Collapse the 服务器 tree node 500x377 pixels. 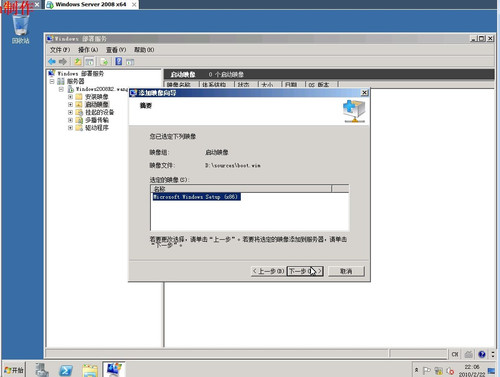tap(52, 81)
